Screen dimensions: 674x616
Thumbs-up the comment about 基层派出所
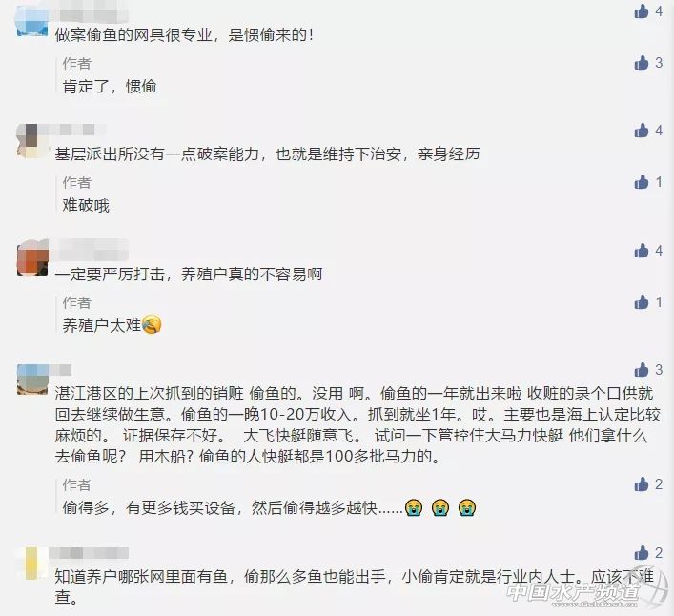tap(641, 131)
